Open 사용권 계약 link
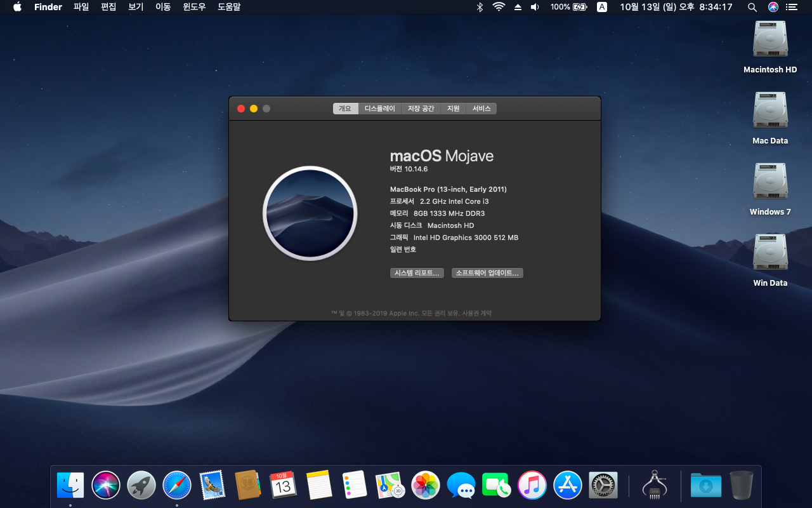 [477, 313]
